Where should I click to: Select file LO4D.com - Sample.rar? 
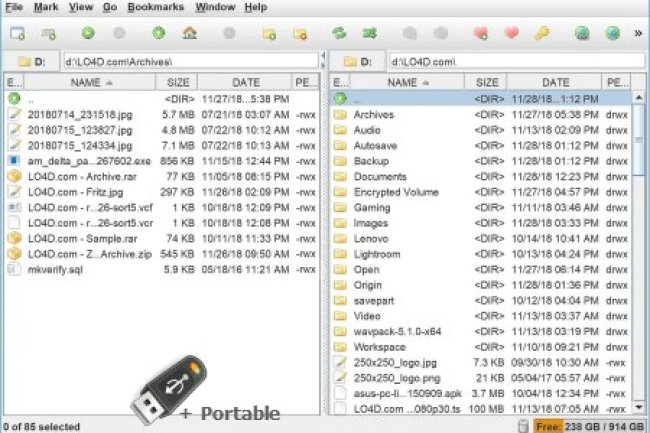(162, 238)
